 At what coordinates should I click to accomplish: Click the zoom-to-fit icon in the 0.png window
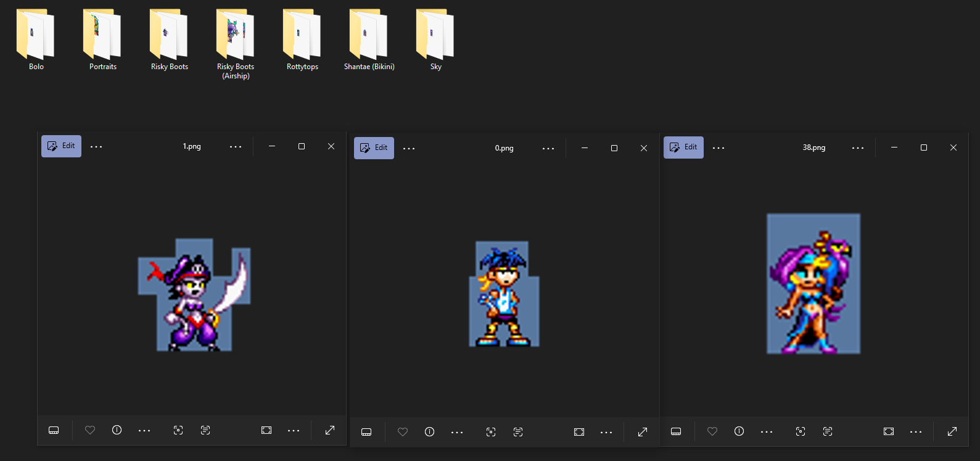(x=579, y=432)
